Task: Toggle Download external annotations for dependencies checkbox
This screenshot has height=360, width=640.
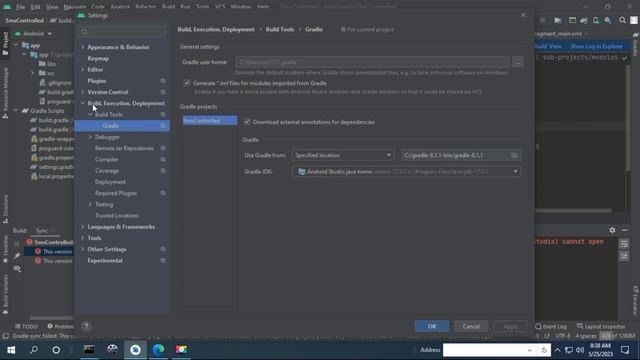Action: [x=247, y=122]
